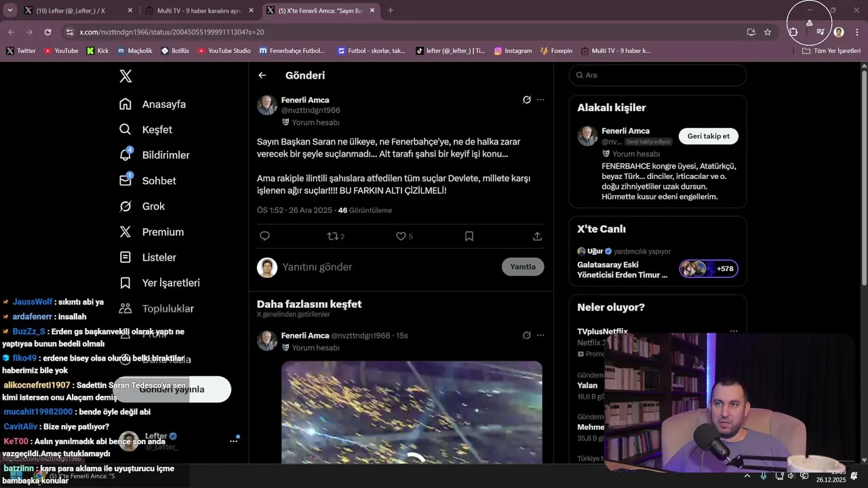Close the Multi TV tab
Image resolution: width=868 pixels, height=488 pixels.
tap(252, 11)
